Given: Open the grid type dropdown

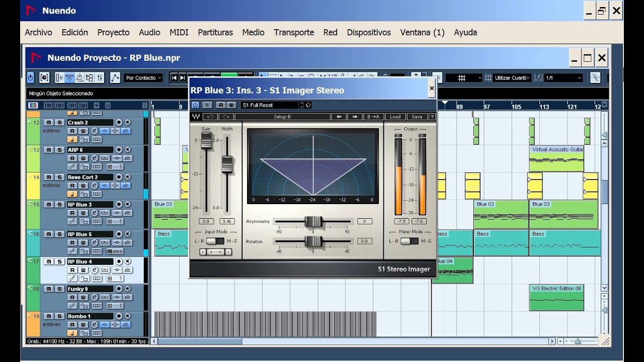Looking at the screenshot, I should [463, 78].
